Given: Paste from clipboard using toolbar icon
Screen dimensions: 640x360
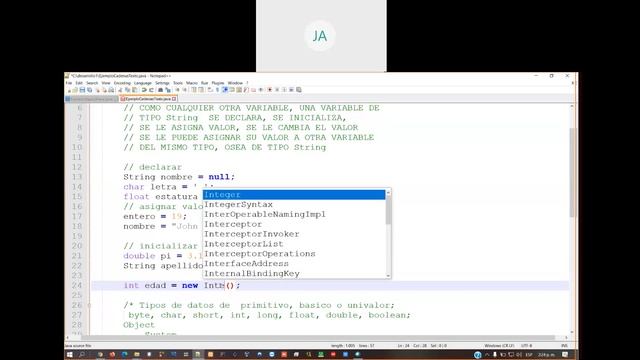Looking at the screenshot, I should click(135, 90).
